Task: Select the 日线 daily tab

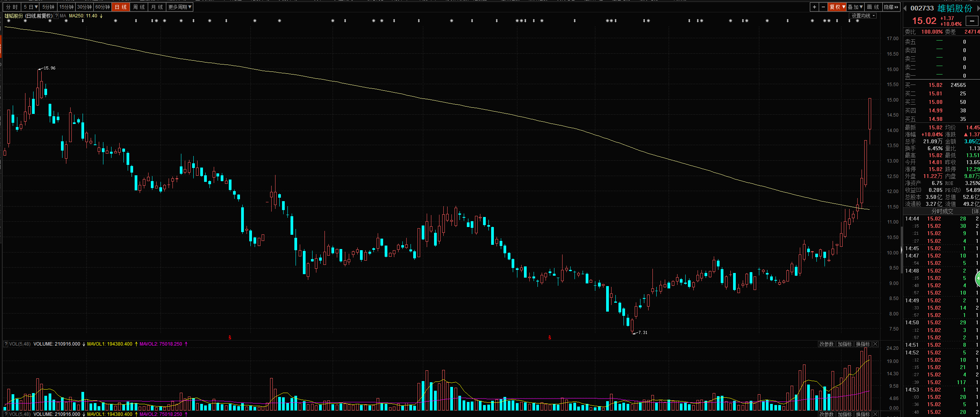Action: [x=120, y=7]
